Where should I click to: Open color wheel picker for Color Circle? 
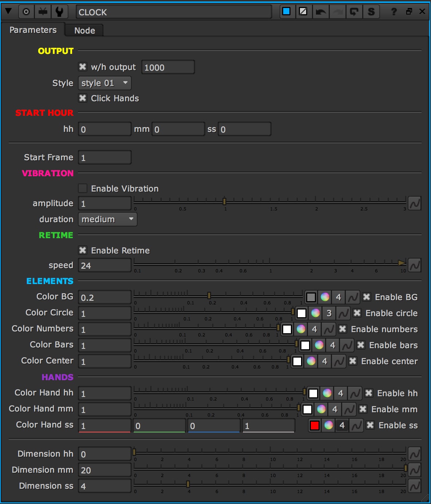pyautogui.click(x=315, y=313)
